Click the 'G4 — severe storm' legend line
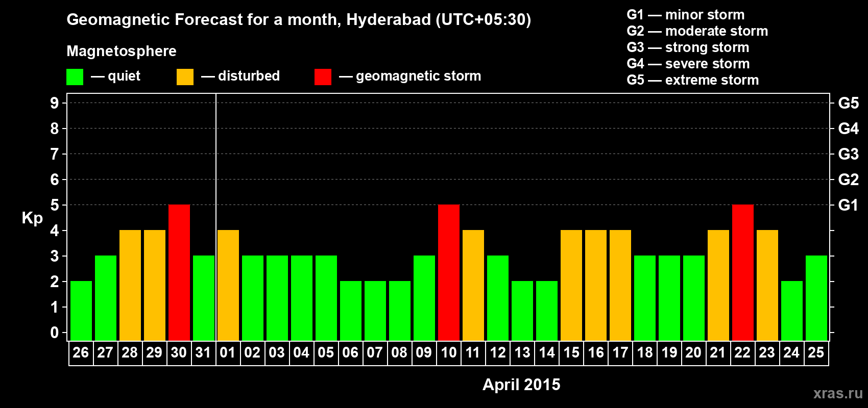Screen dimensions: 868x408 [688, 64]
